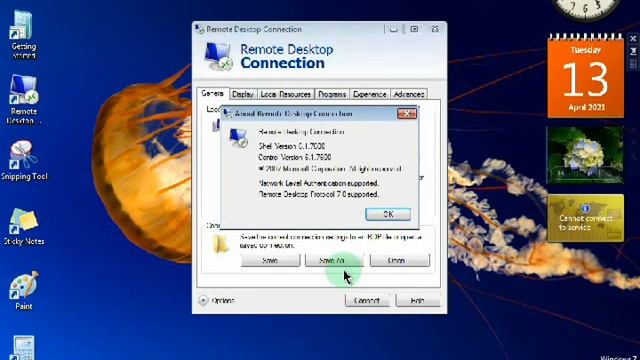Click the weather gadget Cannot connect to service
This screenshot has height=360, width=640.
click(x=585, y=218)
